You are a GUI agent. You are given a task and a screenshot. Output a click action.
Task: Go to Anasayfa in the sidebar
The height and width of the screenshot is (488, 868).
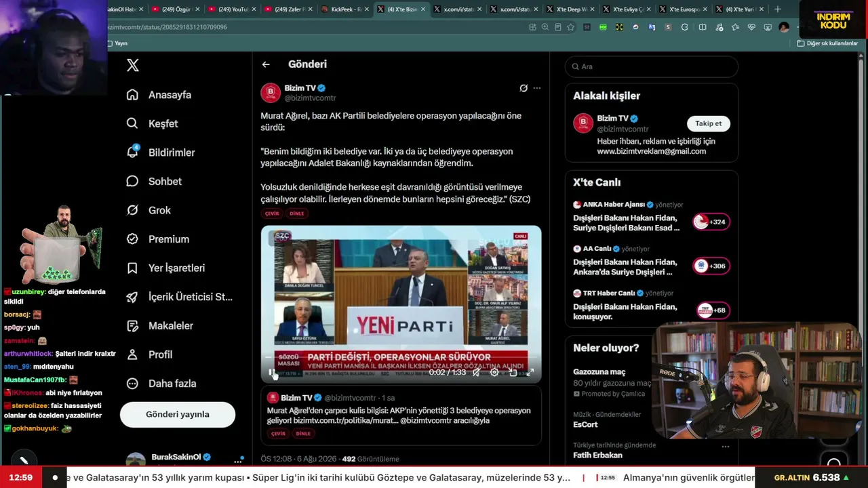click(159, 95)
